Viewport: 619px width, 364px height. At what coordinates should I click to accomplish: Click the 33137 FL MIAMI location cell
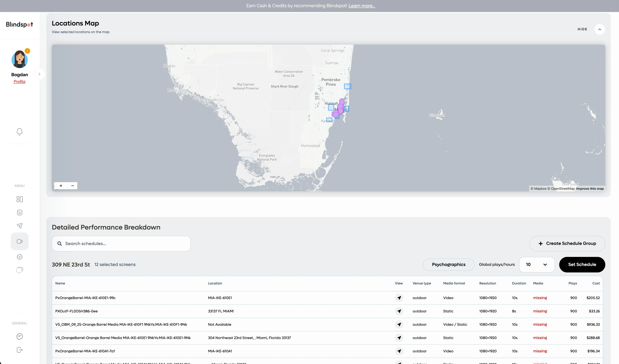[x=221, y=311]
